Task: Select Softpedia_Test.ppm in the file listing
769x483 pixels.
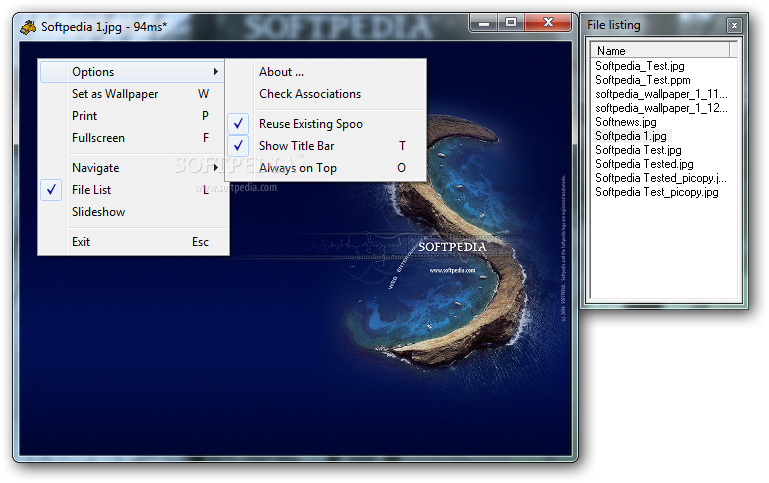Action: [x=642, y=80]
